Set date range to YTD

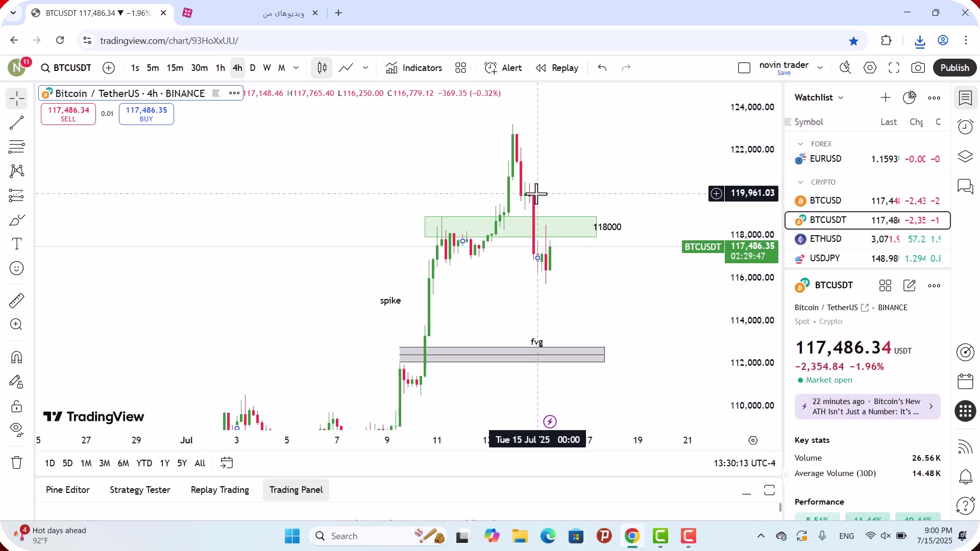tap(144, 463)
